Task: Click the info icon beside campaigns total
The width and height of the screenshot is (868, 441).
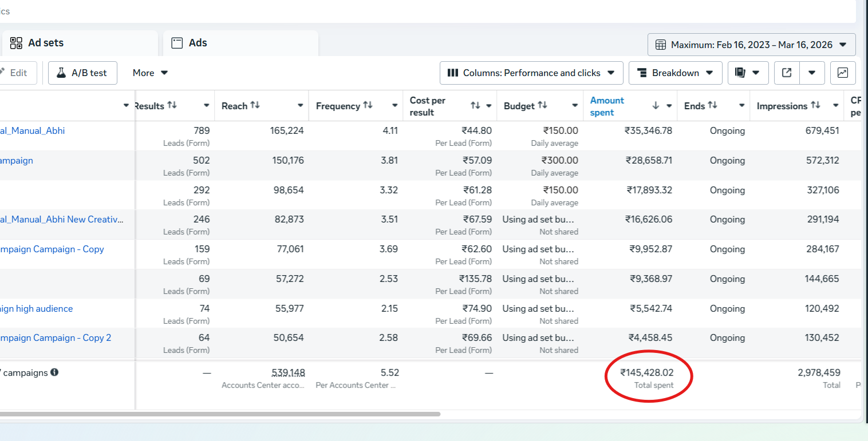Action: (54, 372)
